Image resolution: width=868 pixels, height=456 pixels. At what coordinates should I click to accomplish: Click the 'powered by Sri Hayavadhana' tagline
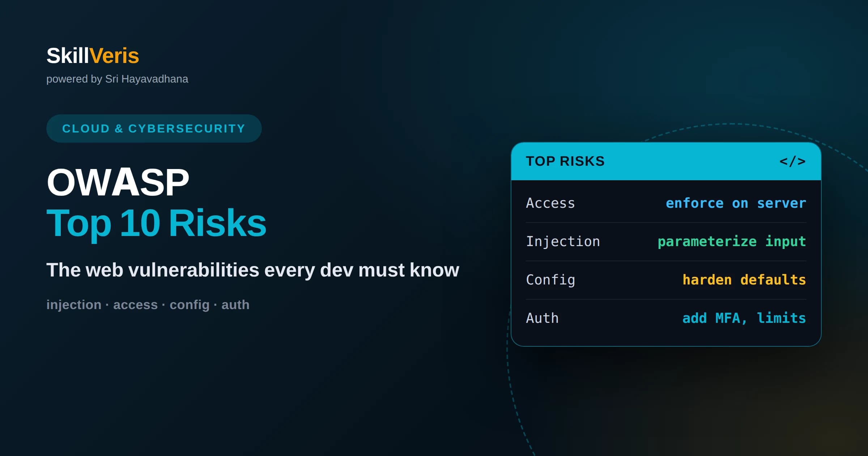(x=117, y=79)
